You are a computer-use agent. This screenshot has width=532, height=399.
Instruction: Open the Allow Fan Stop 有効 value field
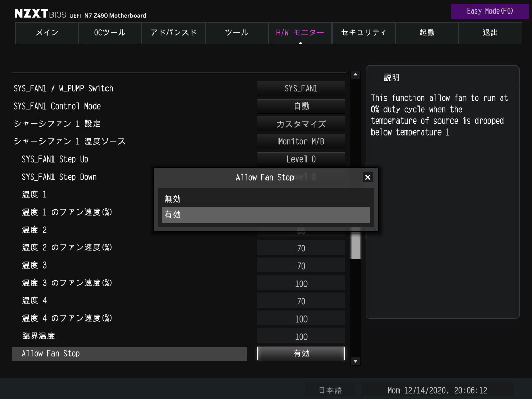[301, 353]
